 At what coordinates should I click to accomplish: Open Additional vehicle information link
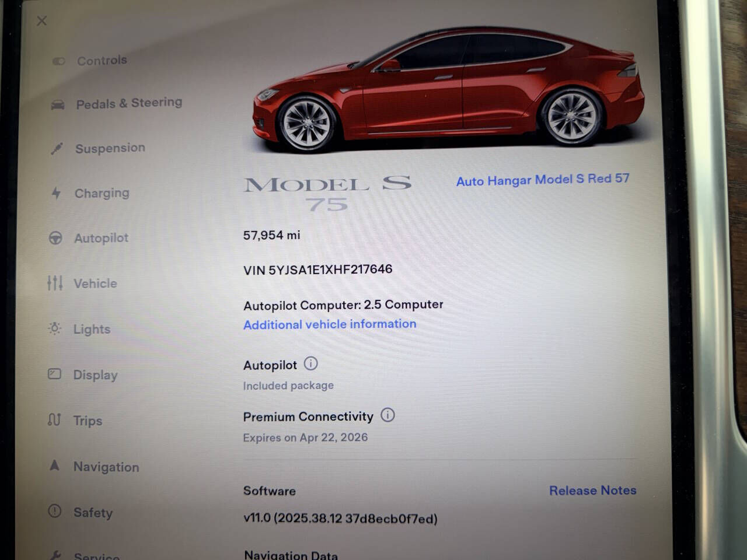click(330, 324)
